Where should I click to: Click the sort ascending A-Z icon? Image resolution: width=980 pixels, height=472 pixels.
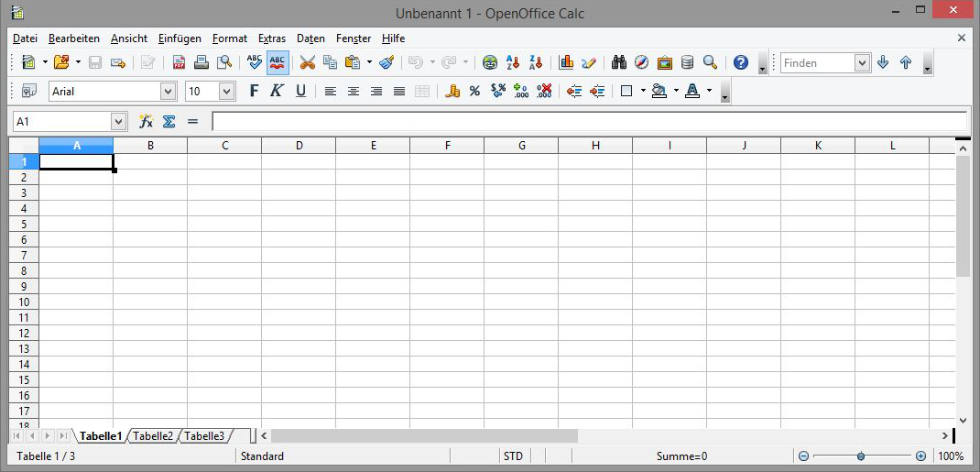click(513, 62)
